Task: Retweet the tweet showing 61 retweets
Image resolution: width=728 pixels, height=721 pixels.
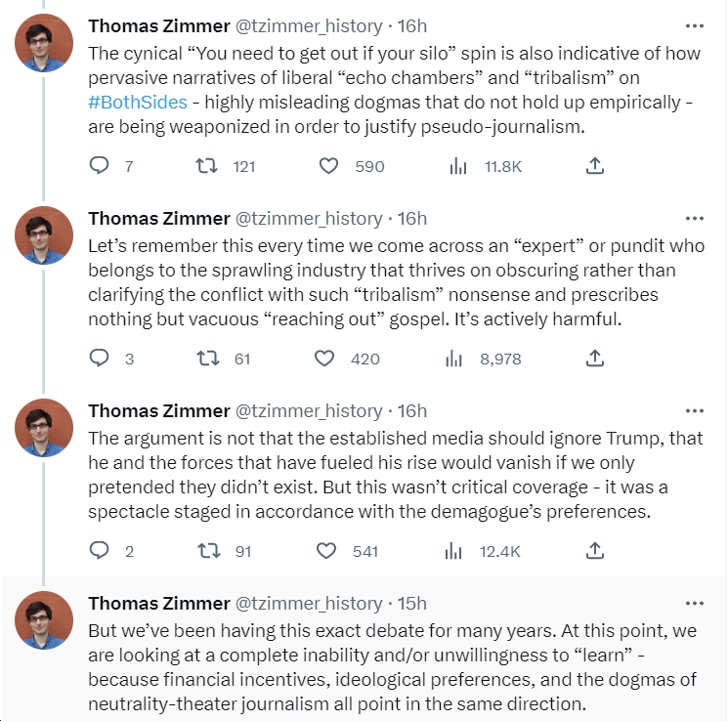Action: coord(208,359)
